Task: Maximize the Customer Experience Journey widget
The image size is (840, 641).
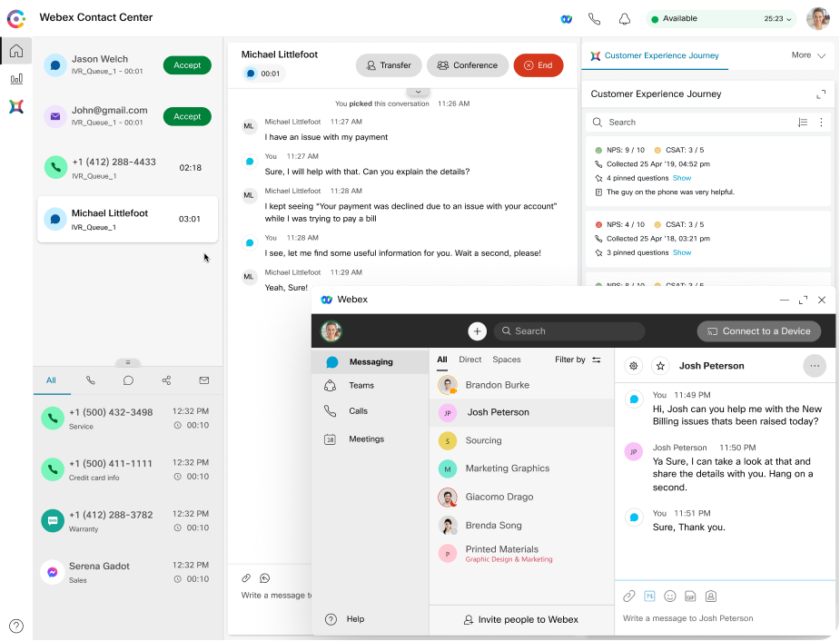Action: (x=821, y=94)
